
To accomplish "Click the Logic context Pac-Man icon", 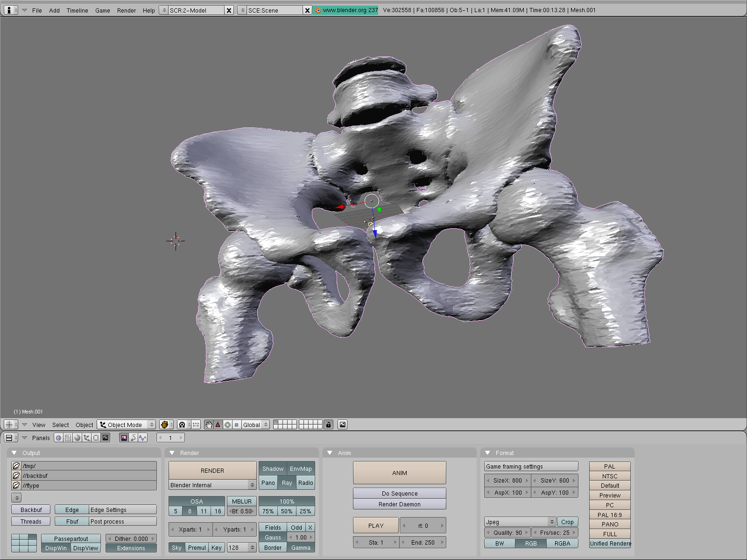I will pyautogui.click(x=59, y=438).
